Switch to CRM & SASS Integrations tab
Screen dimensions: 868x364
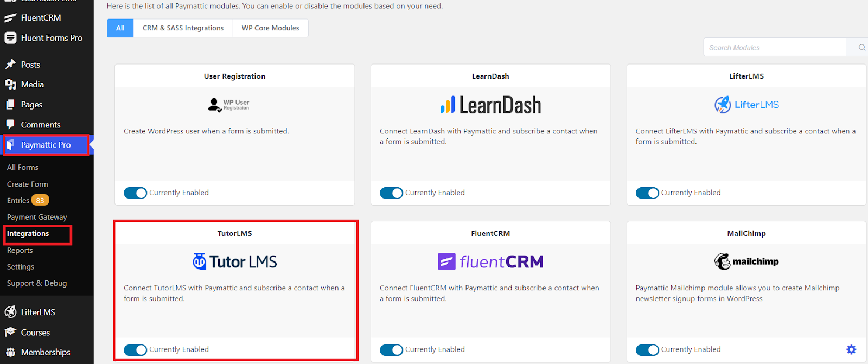[x=183, y=28]
